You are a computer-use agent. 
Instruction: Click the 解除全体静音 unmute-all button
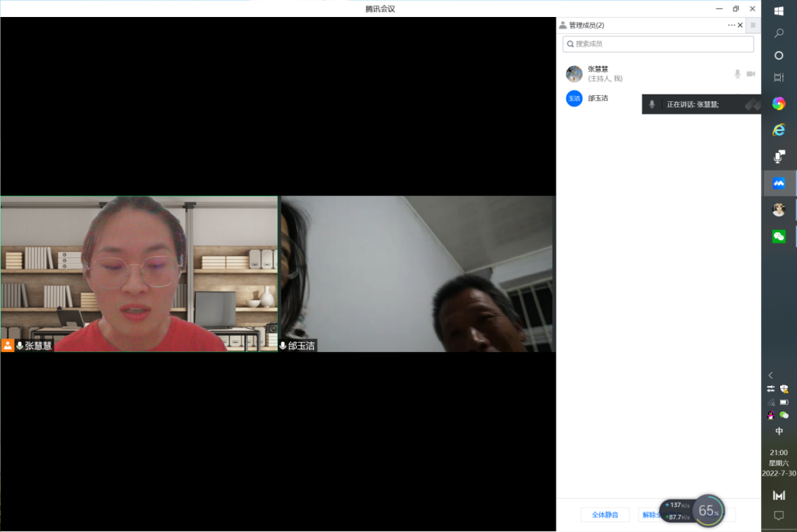[x=651, y=514]
